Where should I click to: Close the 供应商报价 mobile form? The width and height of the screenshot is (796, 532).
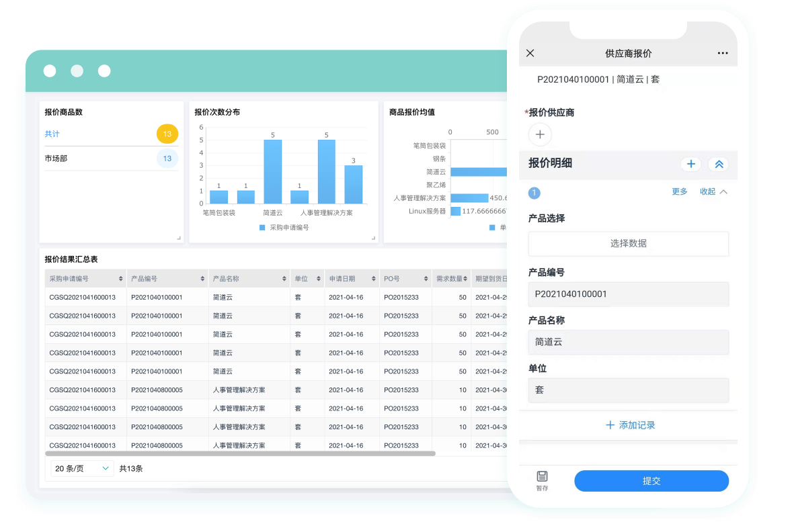(x=530, y=53)
